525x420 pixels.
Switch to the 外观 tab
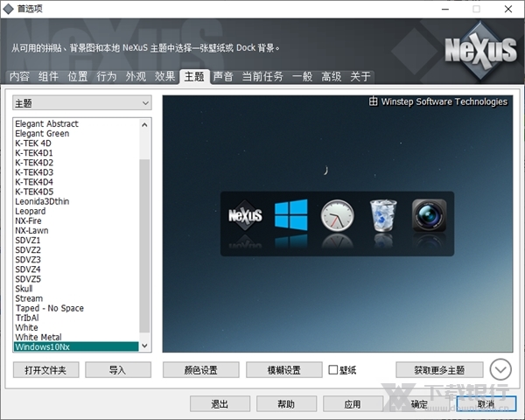click(136, 77)
